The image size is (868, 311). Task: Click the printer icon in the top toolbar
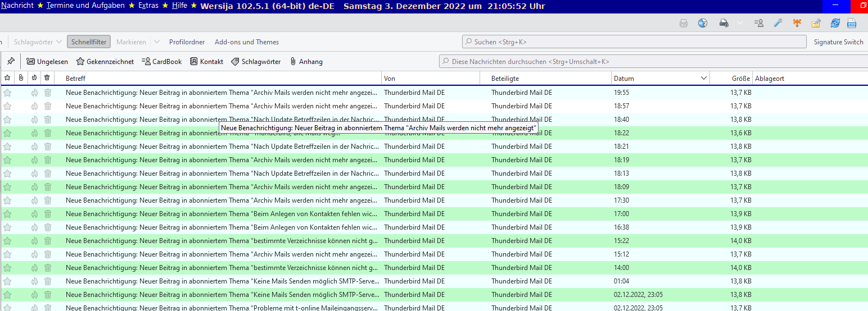coord(684,23)
